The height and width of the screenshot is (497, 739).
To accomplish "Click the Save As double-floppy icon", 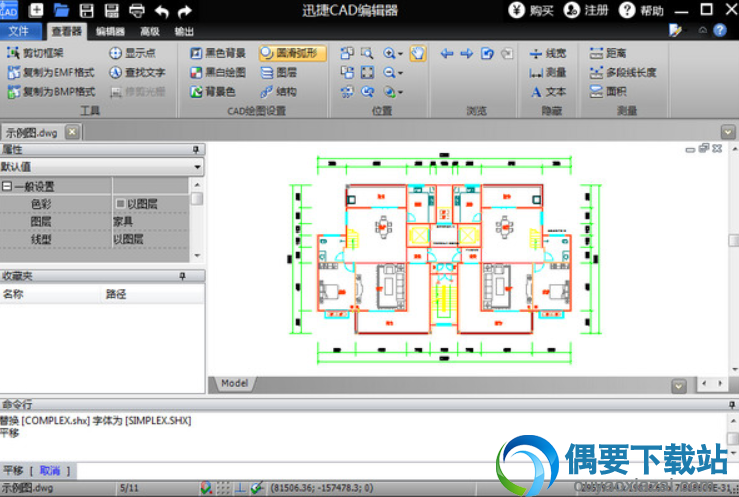I will [112, 10].
